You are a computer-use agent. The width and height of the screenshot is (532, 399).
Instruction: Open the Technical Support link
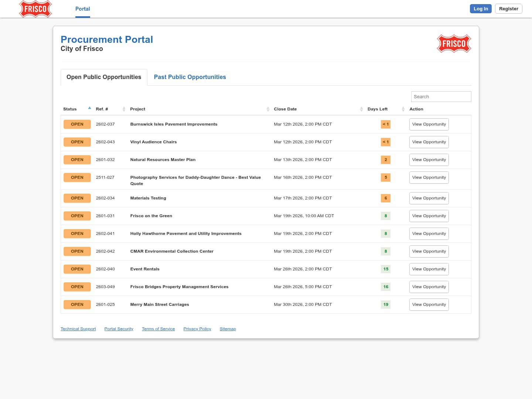[78, 329]
